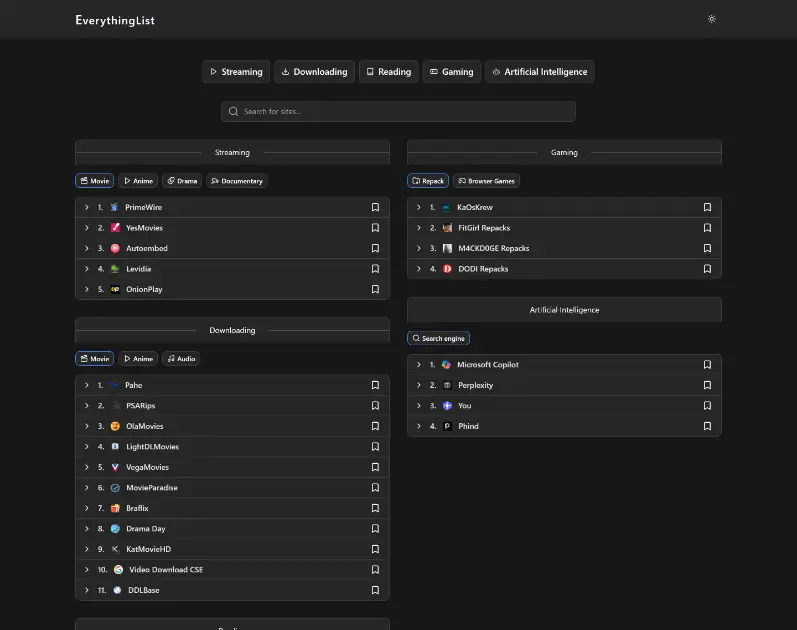Bookmark the KaOsKrew entry
Screen dimensions: 797x630
pyautogui.click(x=707, y=207)
